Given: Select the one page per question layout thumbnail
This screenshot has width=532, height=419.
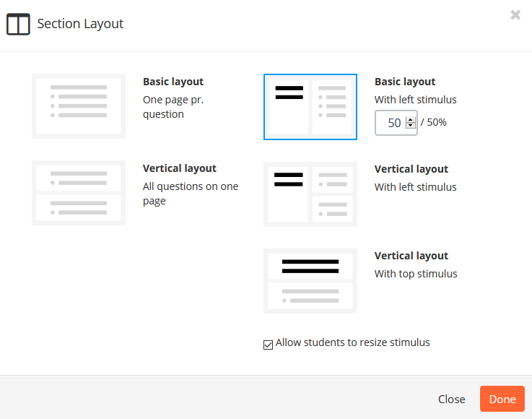Looking at the screenshot, I should pos(79,106).
